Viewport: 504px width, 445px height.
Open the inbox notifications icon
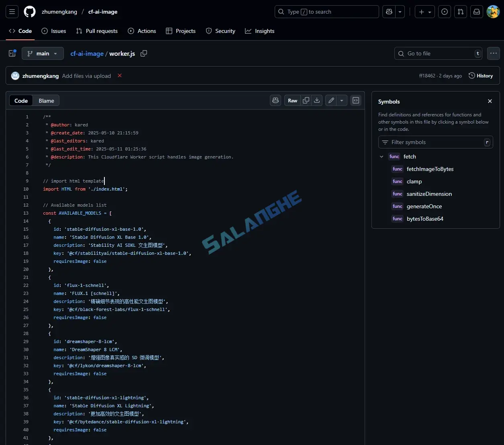(x=476, y=12)
